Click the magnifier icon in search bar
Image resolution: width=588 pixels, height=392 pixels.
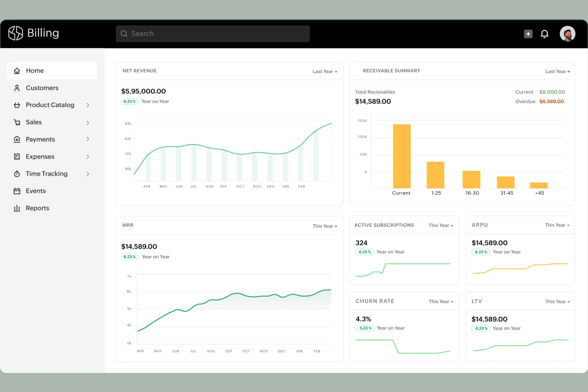(x=124, y=34)
